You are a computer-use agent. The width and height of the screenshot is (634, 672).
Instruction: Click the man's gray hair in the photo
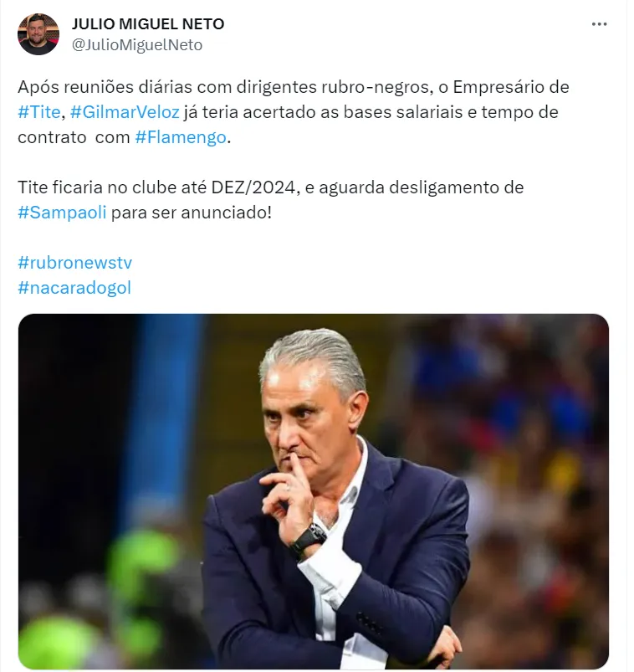(314, 356)
